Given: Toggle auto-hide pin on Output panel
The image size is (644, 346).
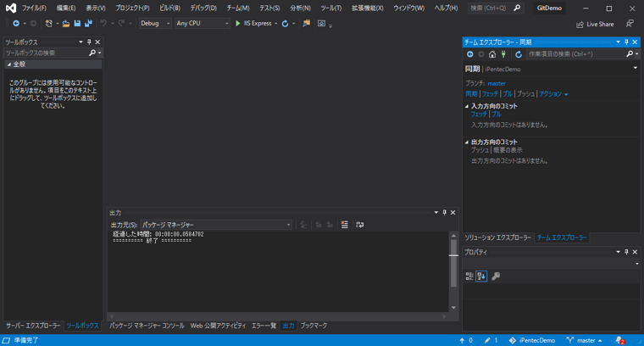Looking at the screenshot, I should 444,213.
